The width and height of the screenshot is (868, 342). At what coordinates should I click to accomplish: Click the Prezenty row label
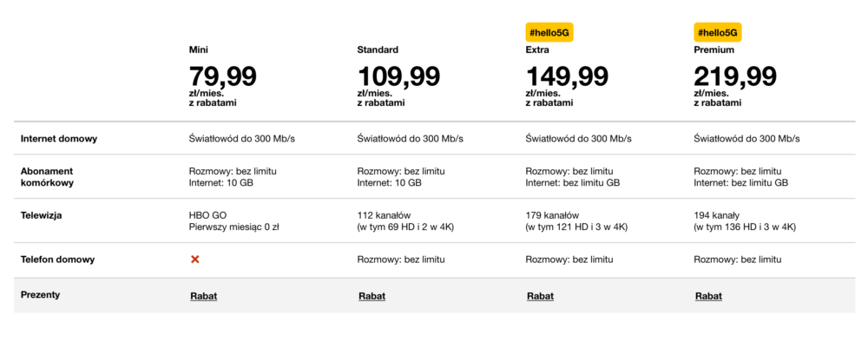click(41, 294)
